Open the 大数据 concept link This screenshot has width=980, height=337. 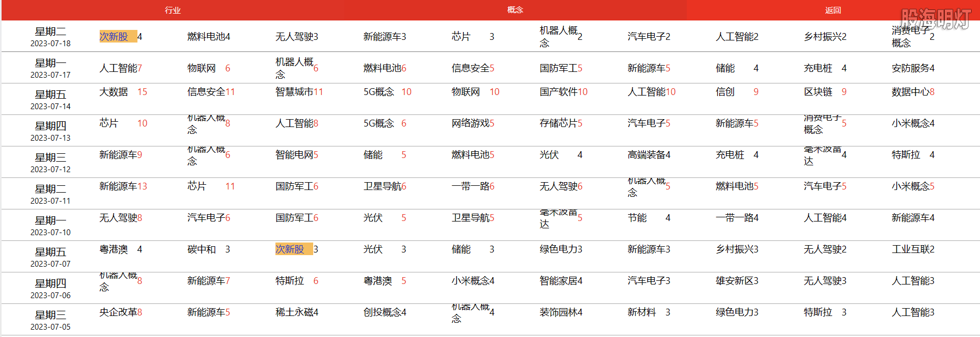click(x=114, y=92)
